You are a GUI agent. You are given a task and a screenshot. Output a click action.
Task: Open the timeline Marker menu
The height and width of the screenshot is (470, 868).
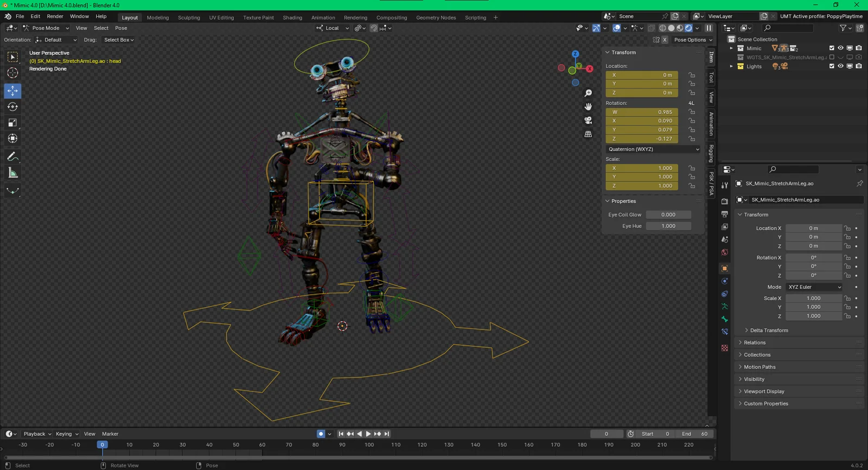[110, 434]
